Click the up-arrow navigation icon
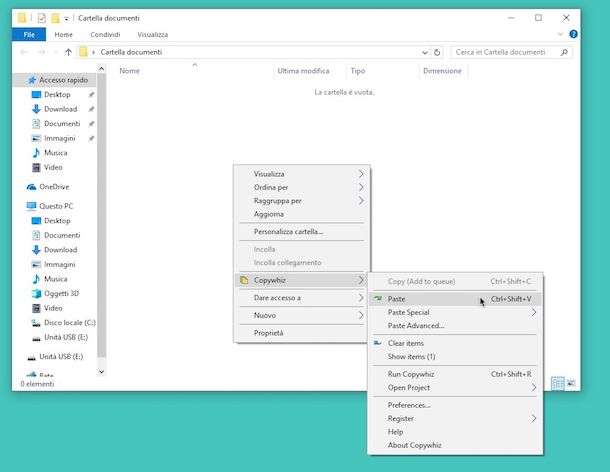The image size is (610, 472). pos(68,52)
